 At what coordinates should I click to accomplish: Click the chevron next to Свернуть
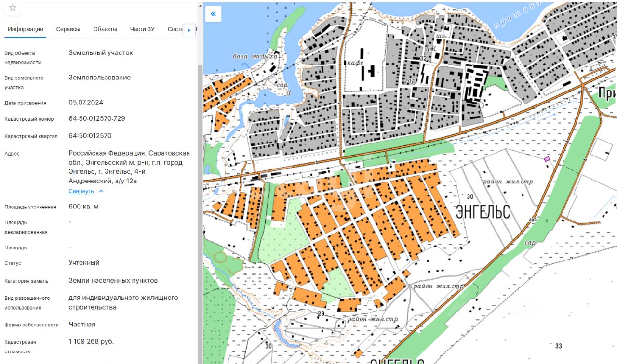tap(101, 191)
